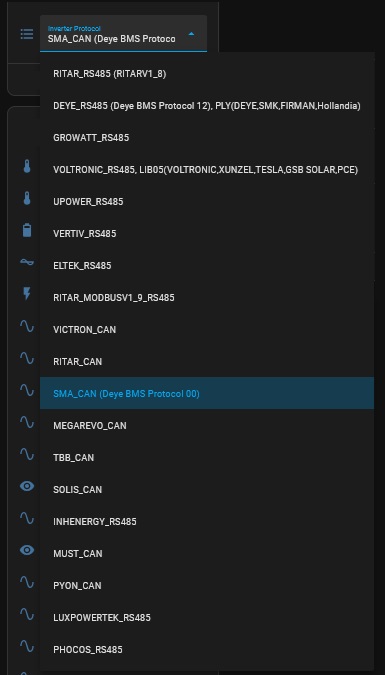Click the first thermometer icon

pos(27,166)
